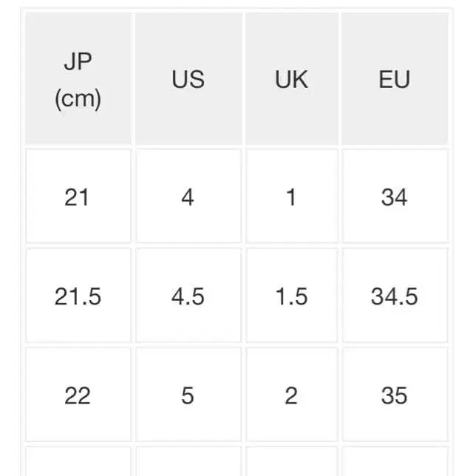This screenshot has height=476, width=476.
Task: Click the UK column header
Action: (291, 79)
